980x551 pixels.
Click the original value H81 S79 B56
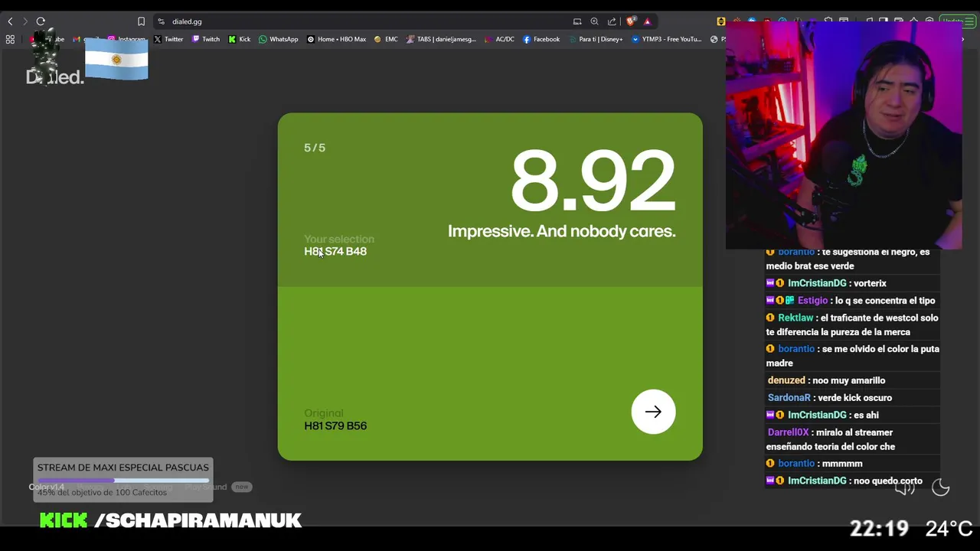(335, 425)
